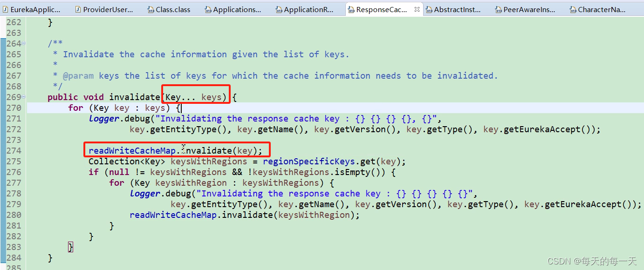
Task: Click 'readWriteCacheMap' on line 280
Action: pyautogui.click(x=173, y=215)
